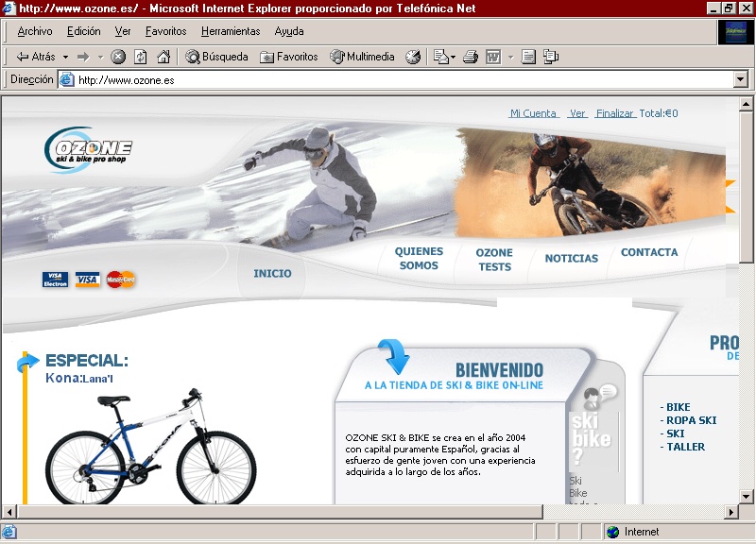Go back with the Atrás button
This screenshot has width=756, height=544.
coord(36,57)
